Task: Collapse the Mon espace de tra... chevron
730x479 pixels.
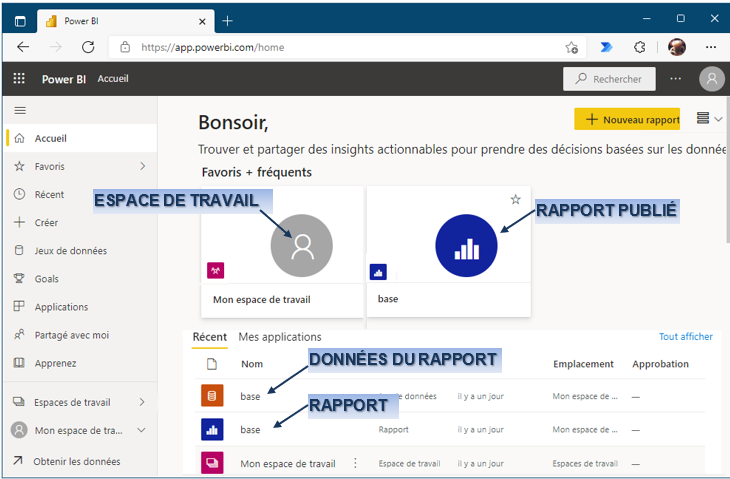Action: click(x=142, y=430)
